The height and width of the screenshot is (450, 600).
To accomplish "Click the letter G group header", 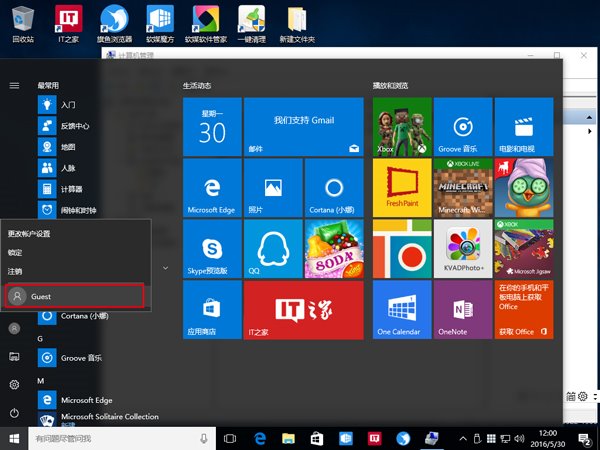I will point(41,339).
